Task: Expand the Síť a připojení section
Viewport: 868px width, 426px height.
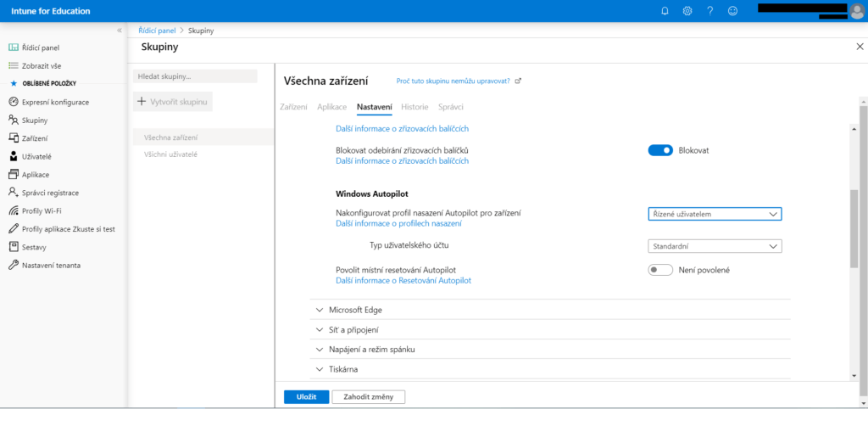Action: [x=353, y=329]
